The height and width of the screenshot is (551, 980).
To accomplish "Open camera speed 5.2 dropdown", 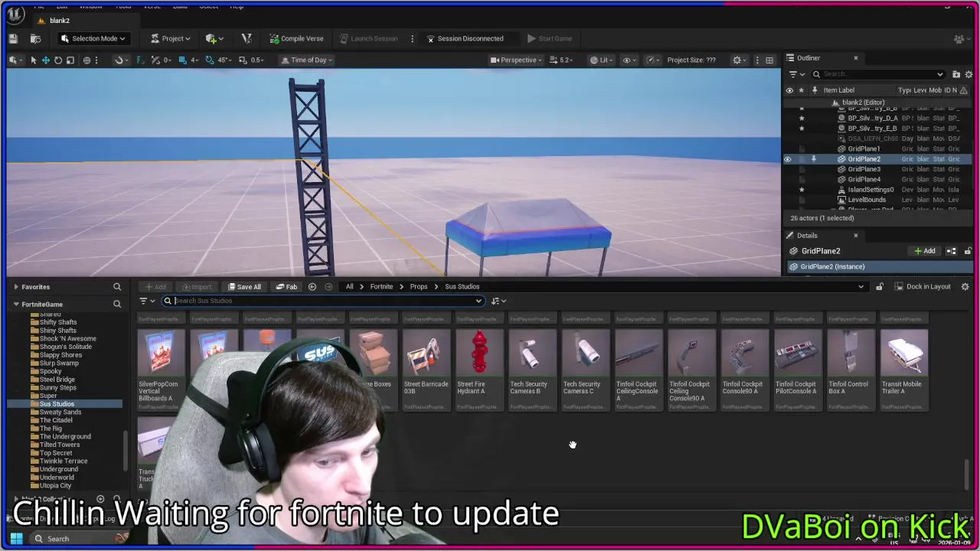I will pos(562,60).
